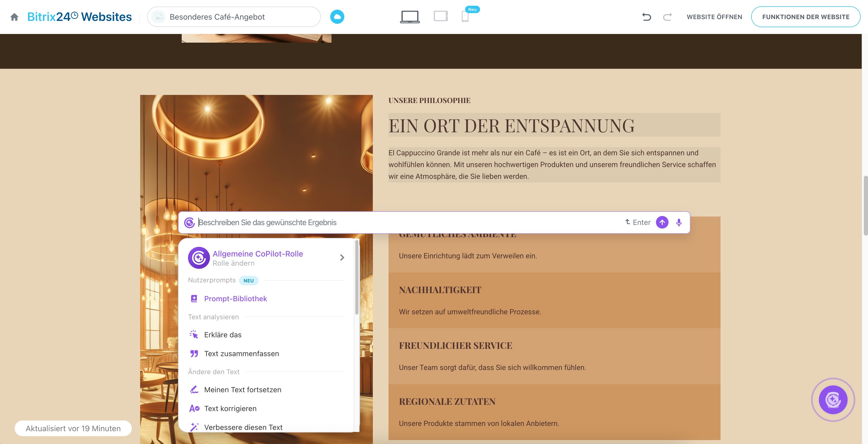
Task: Choose Text zusammenfassen option
Action: point(241,354)
